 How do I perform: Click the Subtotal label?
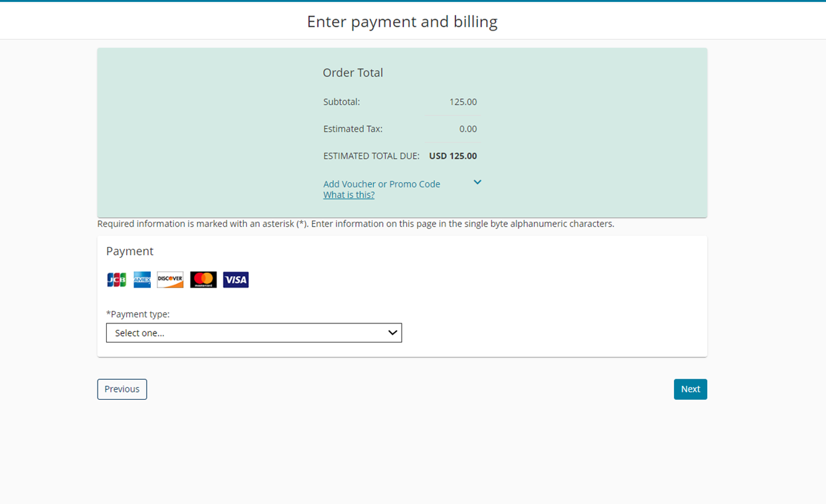tap(341, 102)
